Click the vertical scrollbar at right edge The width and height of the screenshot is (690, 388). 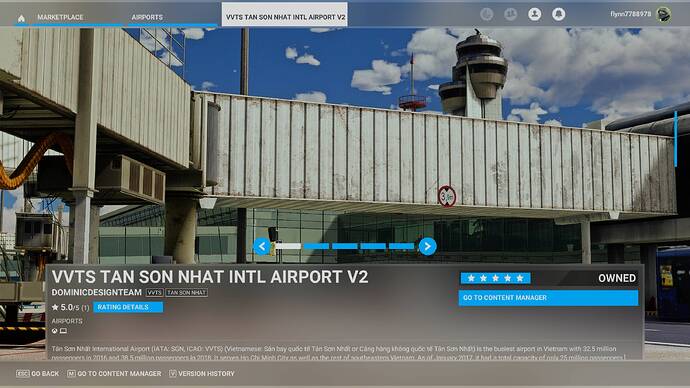[x=675, y=139]
